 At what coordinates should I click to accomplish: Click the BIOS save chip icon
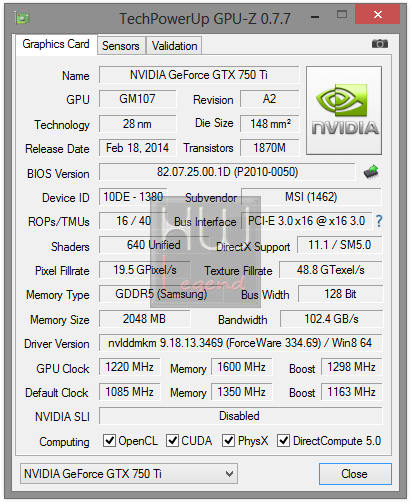click(371, 172)
